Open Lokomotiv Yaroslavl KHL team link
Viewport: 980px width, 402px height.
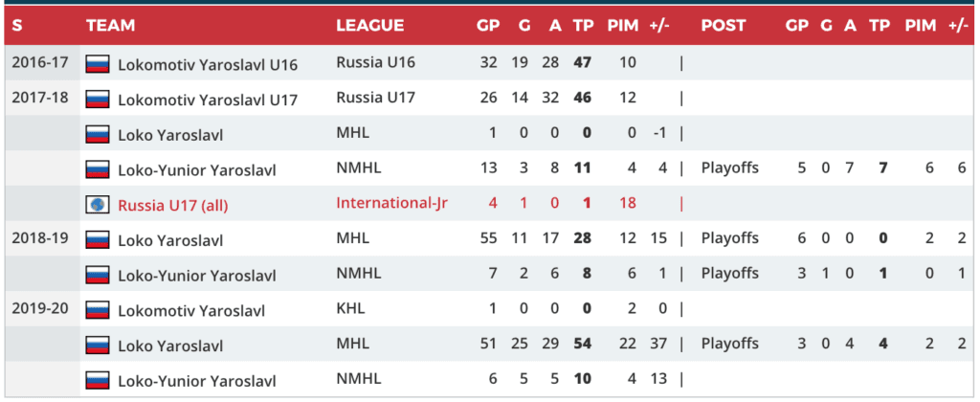pyautogui.click(x=191, y=311)
